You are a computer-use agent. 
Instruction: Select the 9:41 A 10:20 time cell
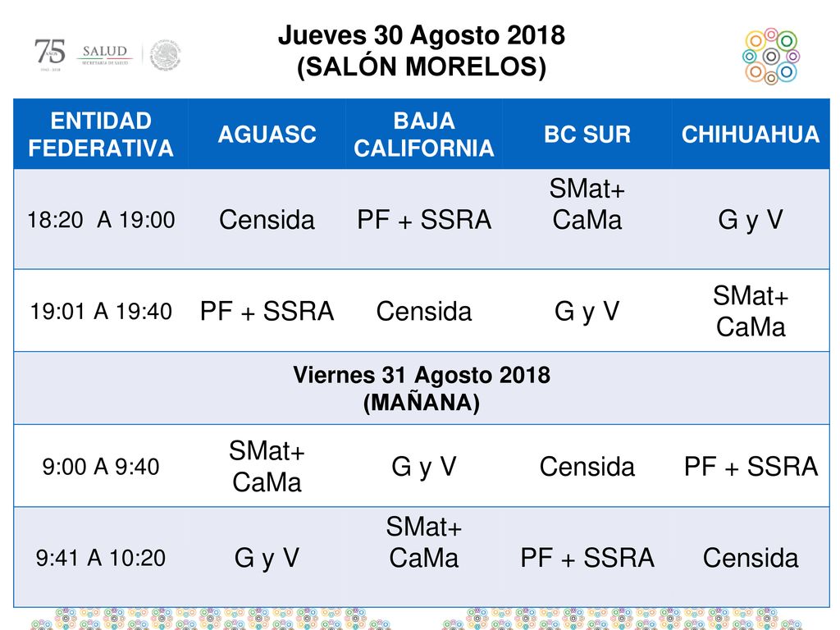click(x=101, y=558)
